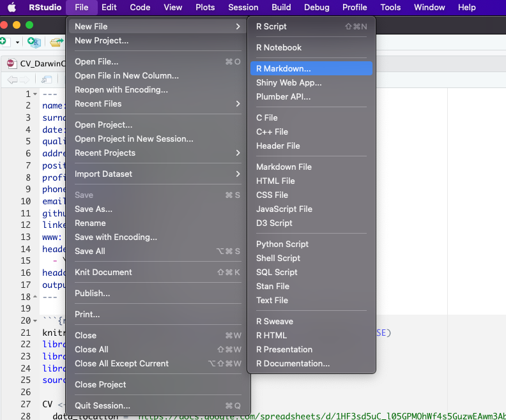Choose Open Project... menu item
506x420 pixels.
(158, 124)
